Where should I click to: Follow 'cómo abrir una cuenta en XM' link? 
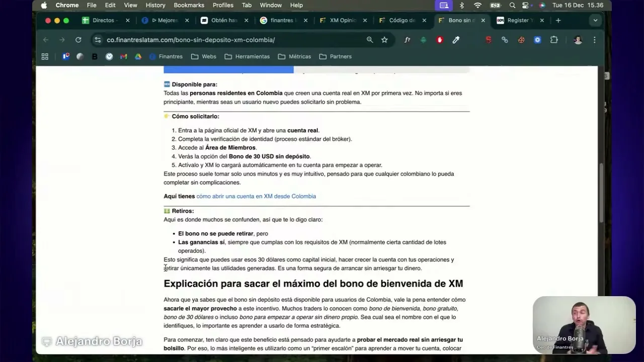click(x=256, y=196)
